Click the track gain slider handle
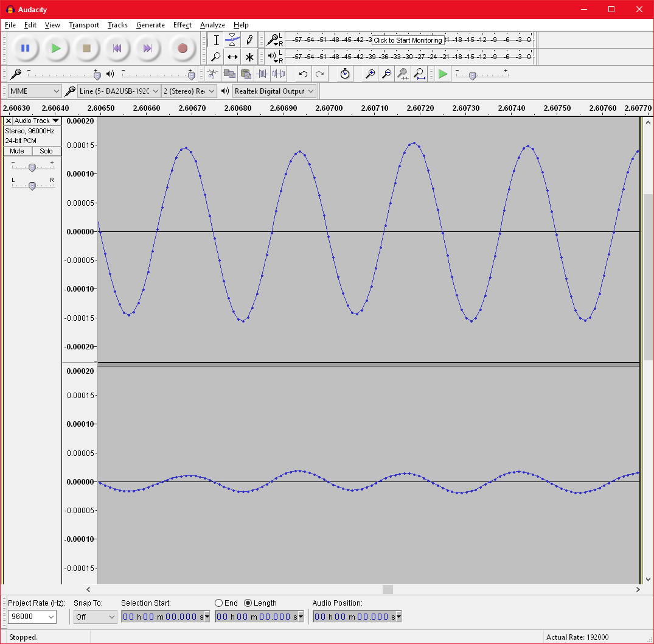654x644 pixels. (x=32, y=167)
